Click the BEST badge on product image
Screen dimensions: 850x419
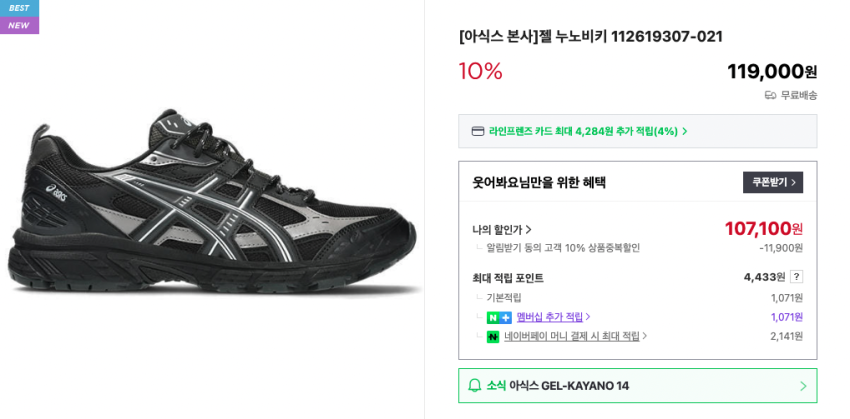point(19,8)
